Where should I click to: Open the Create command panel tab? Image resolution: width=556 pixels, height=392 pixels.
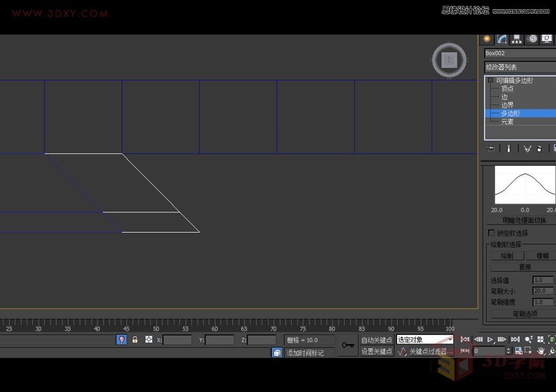(487, 39)
